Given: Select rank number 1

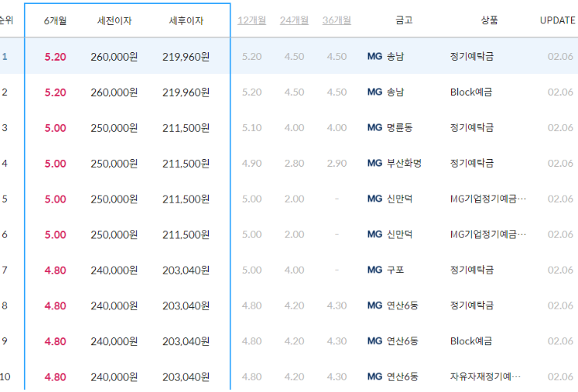Looking at the screenshot, I should tap(5, 57).
